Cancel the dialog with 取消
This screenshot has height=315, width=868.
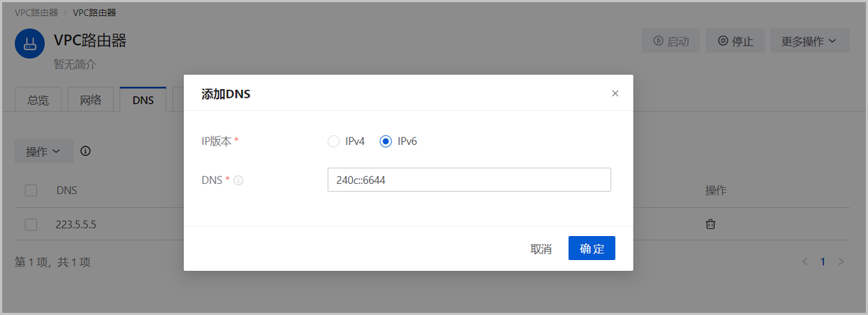(x=541, y=248)
